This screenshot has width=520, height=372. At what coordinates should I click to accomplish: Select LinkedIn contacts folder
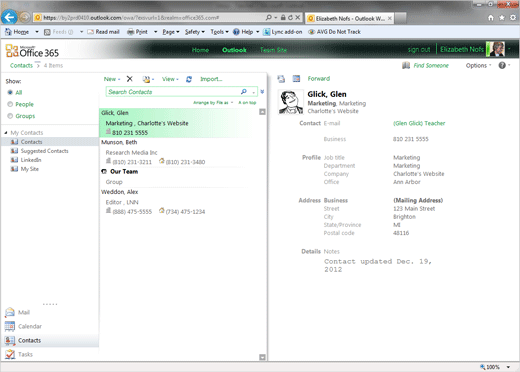coord(31,160)
